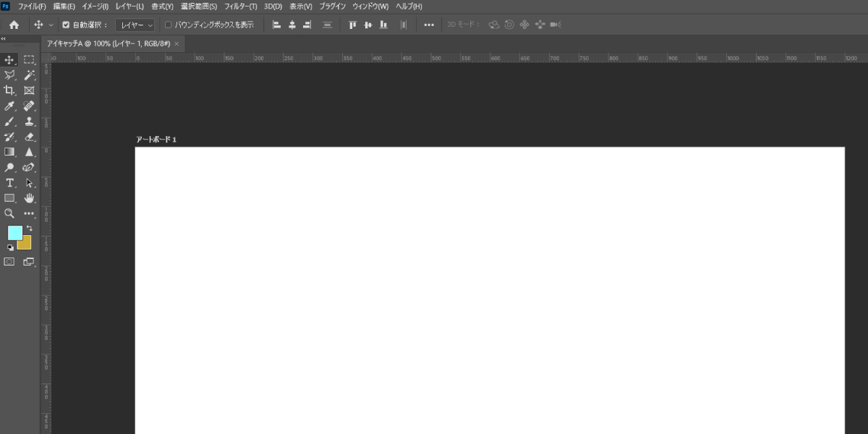Select the Brush tool
The width and height of the screenshot is (868, 434).
[10, 122]
